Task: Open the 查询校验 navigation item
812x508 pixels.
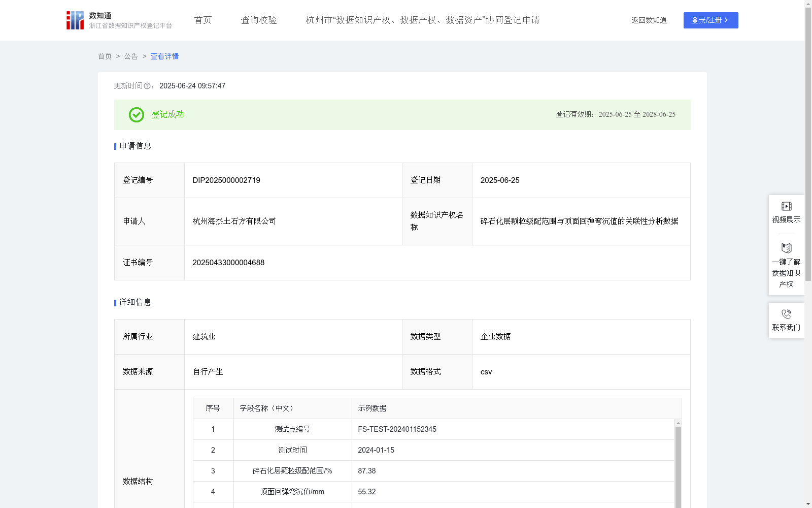Action: pyautogui.click(x=259, y=20)
